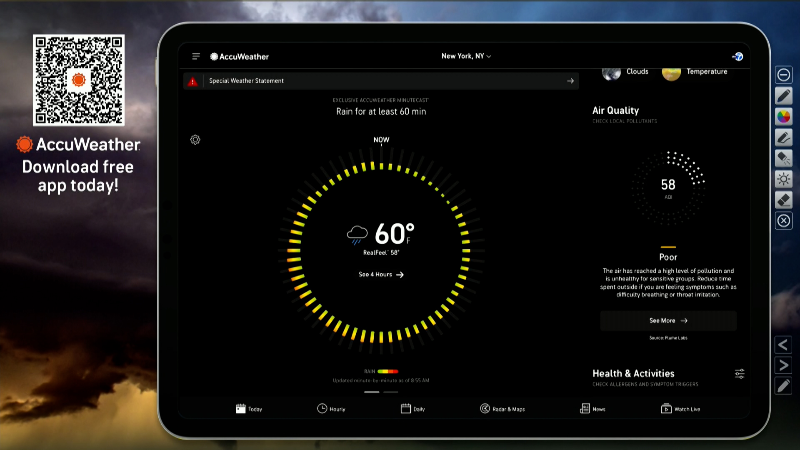Select the pen with underline tool
Screen dimensions: 800x450
(784, 137)
